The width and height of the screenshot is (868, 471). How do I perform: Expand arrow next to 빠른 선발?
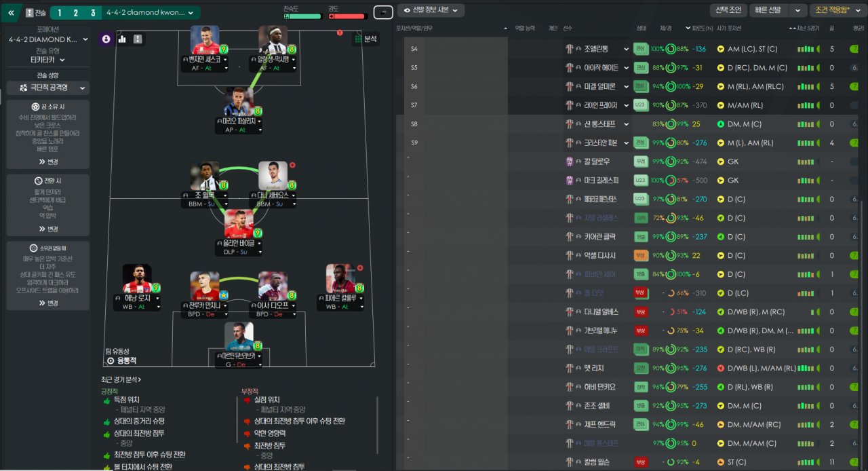797,10
